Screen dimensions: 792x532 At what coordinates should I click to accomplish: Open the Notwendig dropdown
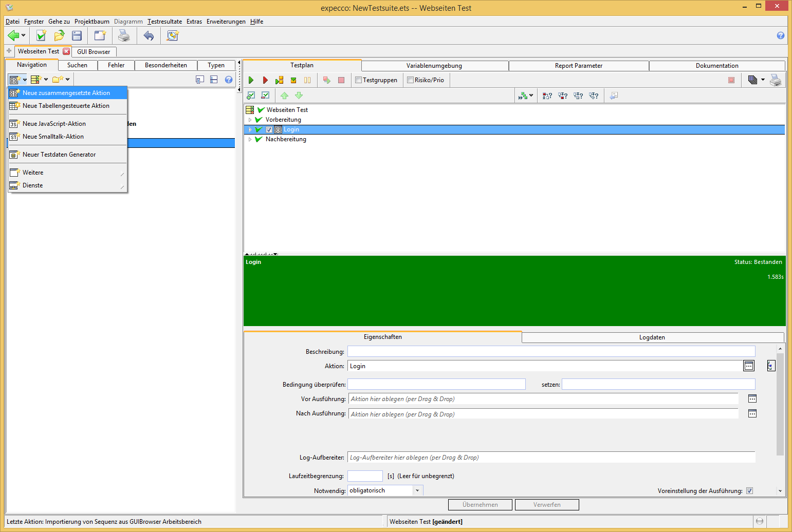[x=417, y=490]
